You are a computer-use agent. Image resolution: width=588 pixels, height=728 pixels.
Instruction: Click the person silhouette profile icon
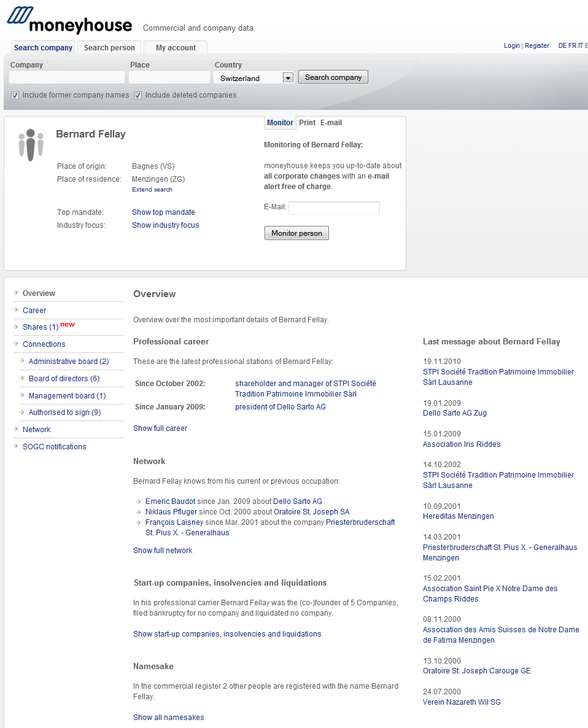point(31,145)
